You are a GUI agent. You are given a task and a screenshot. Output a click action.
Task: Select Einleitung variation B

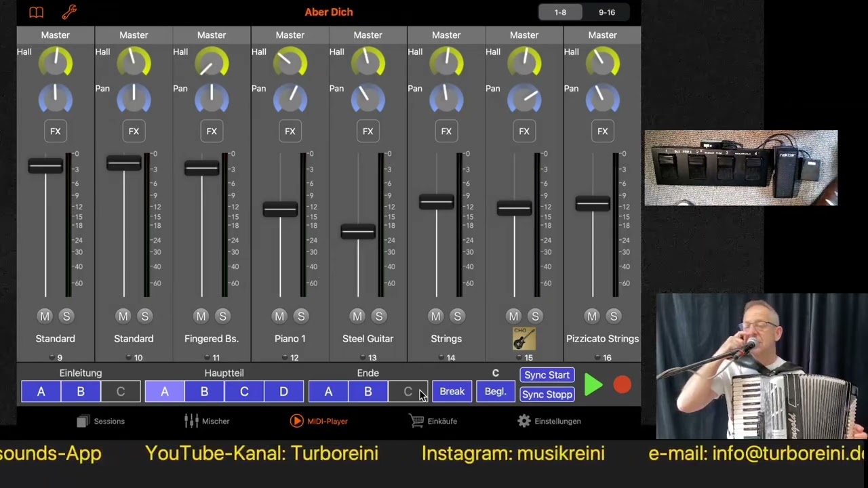click(x=81, y=391)
